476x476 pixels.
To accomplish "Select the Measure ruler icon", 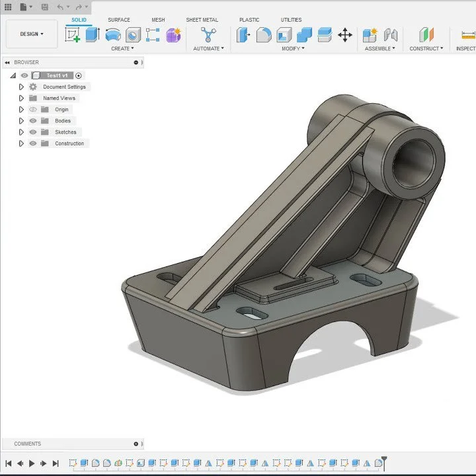I will pos(469,35).
